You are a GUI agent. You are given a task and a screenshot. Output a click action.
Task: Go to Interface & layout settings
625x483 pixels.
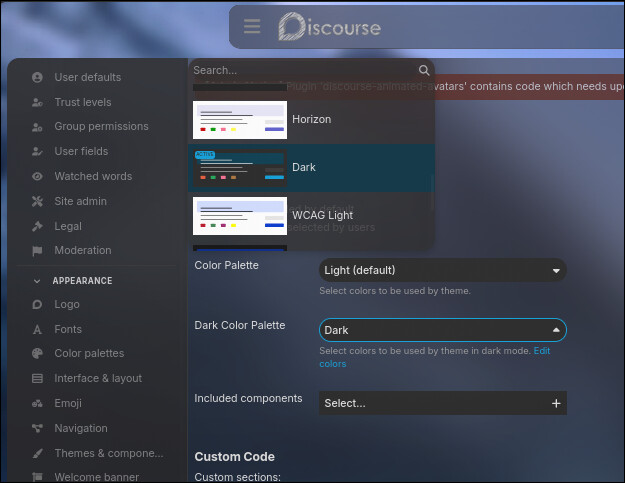98,378
